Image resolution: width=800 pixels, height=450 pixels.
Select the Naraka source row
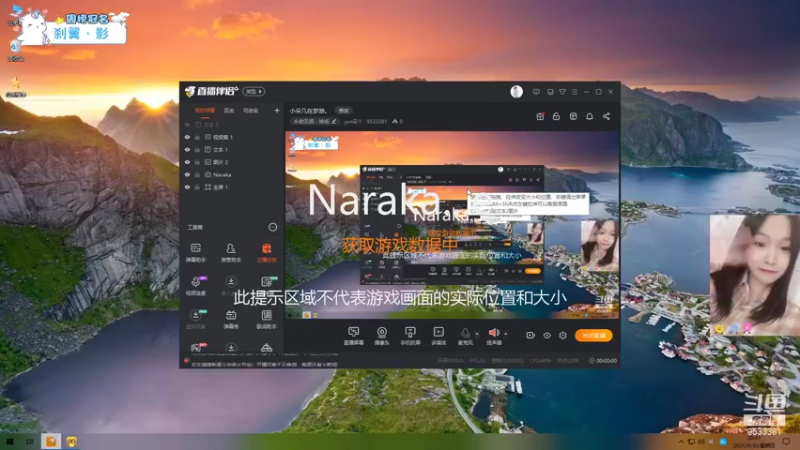click(232, 174)
